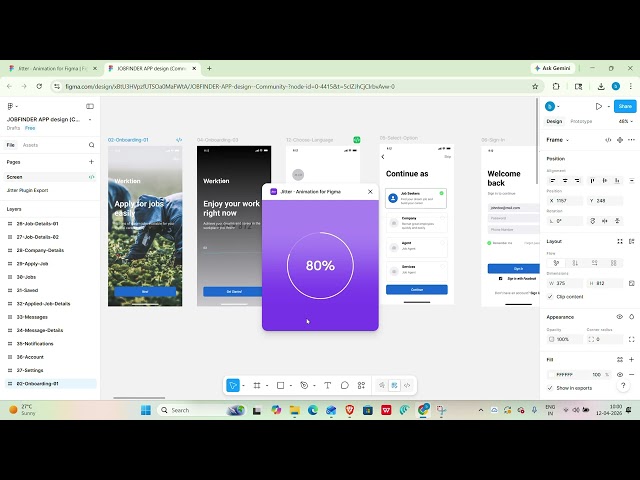The image size is (640, 480).
Task: Open the Figma main menu icon
Action: tap(11, 107)
